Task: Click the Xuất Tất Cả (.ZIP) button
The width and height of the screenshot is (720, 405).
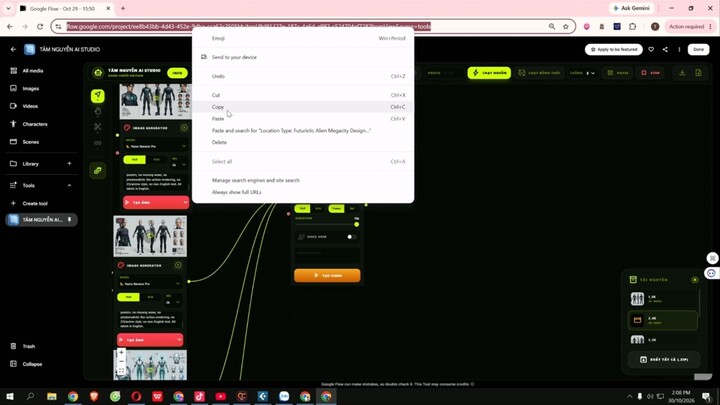Action: tap(664, 359)
